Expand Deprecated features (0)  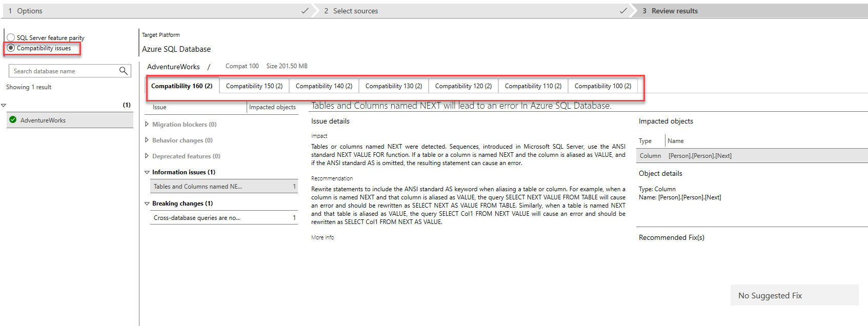click(x=147, y=156)
